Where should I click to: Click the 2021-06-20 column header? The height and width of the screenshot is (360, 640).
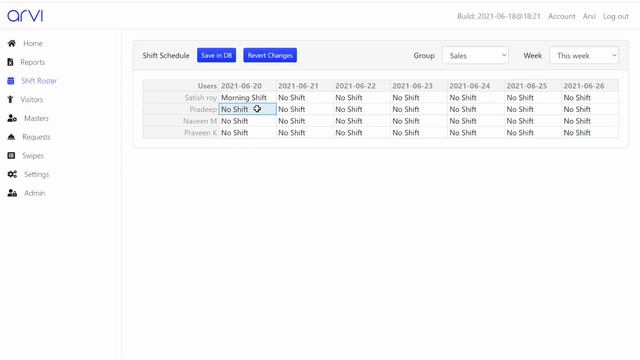click(247, 86)
